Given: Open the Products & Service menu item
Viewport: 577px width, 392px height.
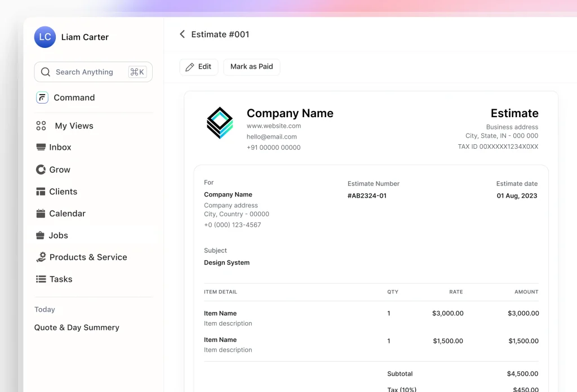Looking at the screenshot, I should coord(88,257).
